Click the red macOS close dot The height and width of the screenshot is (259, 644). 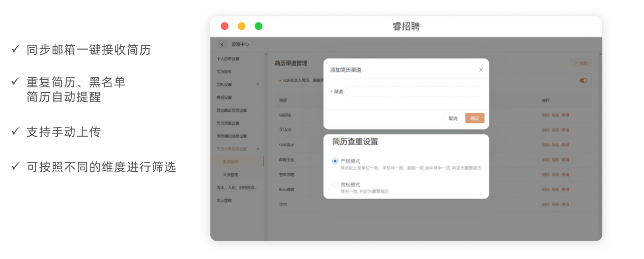(224, 26)
